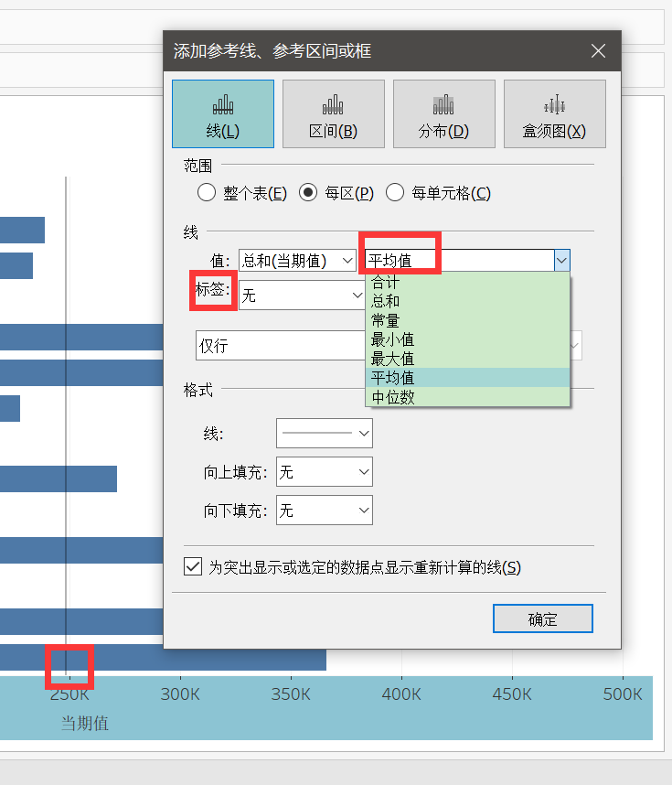The image size is (672, 785).
Task: Open the 总和(当期值) value dropdown
Action: (297, 261)
